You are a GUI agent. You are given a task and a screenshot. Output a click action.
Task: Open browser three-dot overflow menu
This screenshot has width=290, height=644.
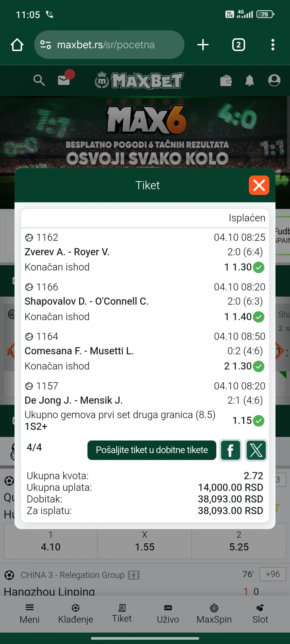coord(273,45)
